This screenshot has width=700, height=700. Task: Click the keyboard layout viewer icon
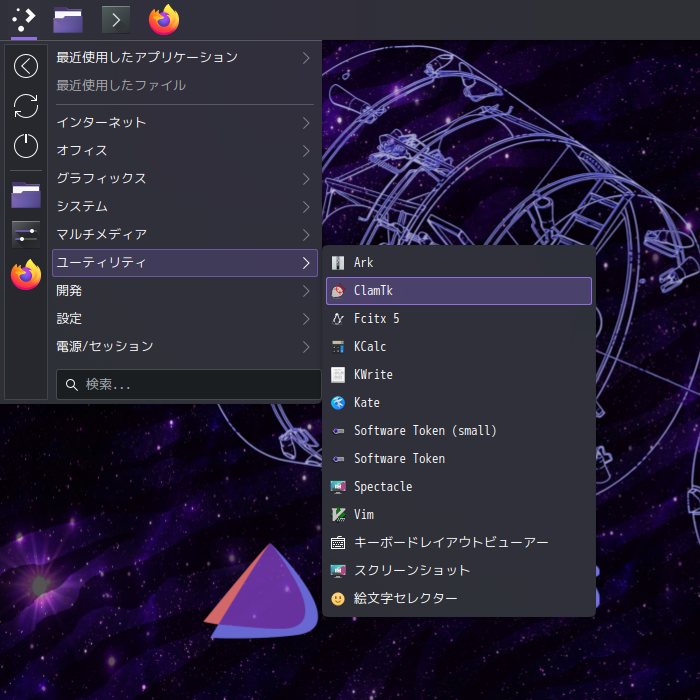coord(338,543)
